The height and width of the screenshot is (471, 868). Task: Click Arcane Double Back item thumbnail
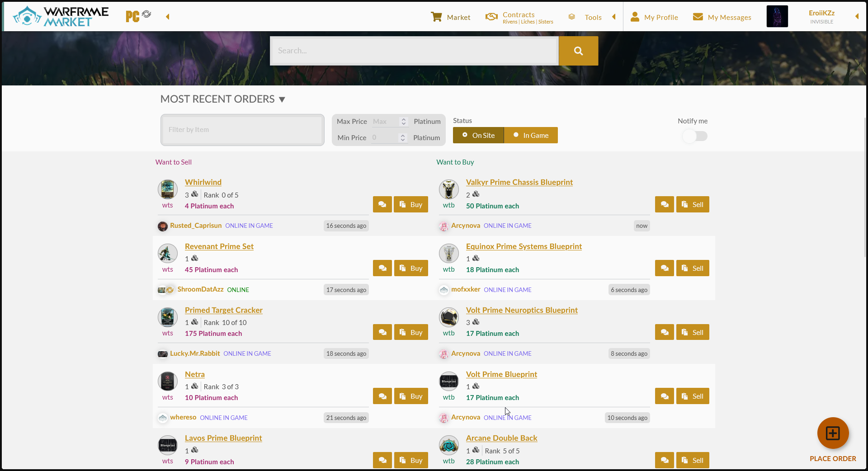[449, 446]
